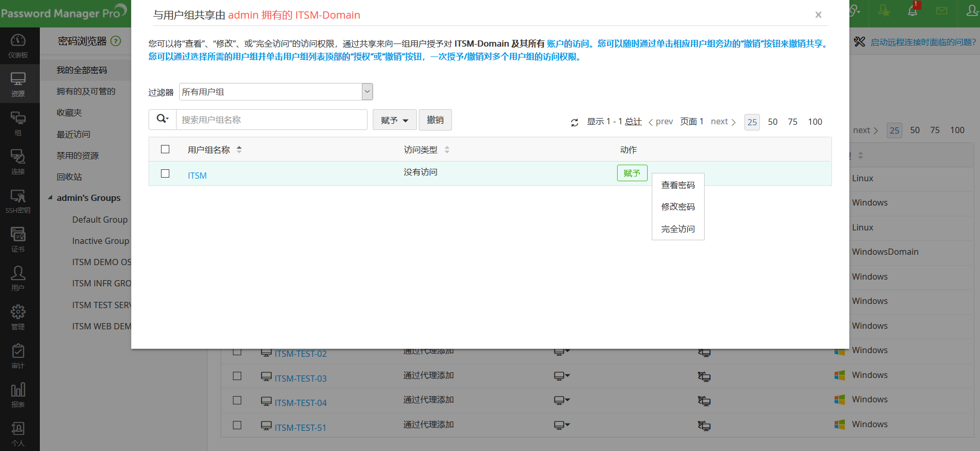Click help icon beside 密码浏览器
The width and height of the screenshot is (980, 451).
(116, 41)
